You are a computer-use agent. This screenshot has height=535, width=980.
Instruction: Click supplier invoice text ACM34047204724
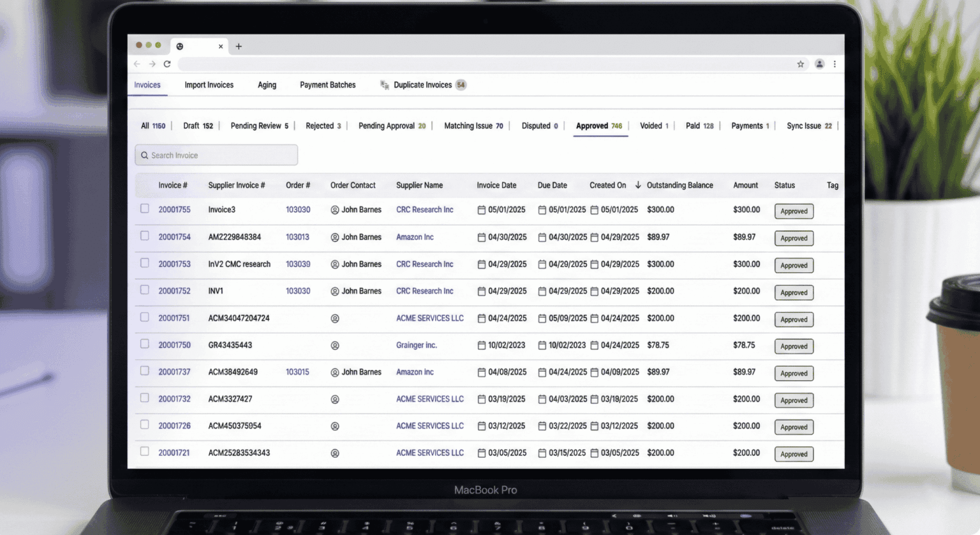point(239,319)
